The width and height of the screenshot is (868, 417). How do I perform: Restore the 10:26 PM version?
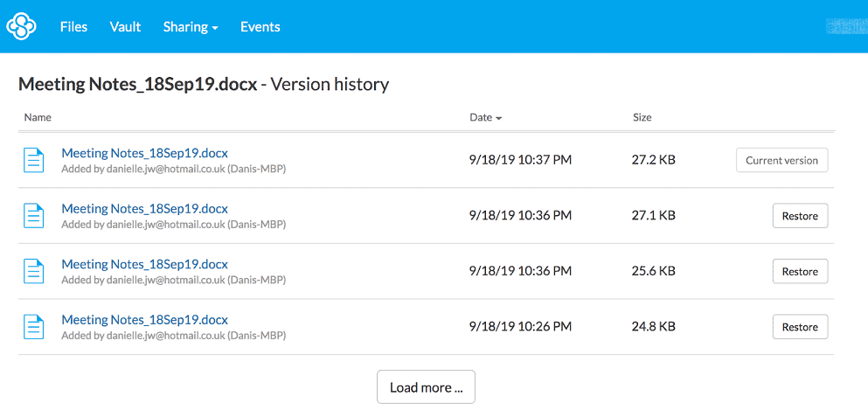click(x=800, y=327)
